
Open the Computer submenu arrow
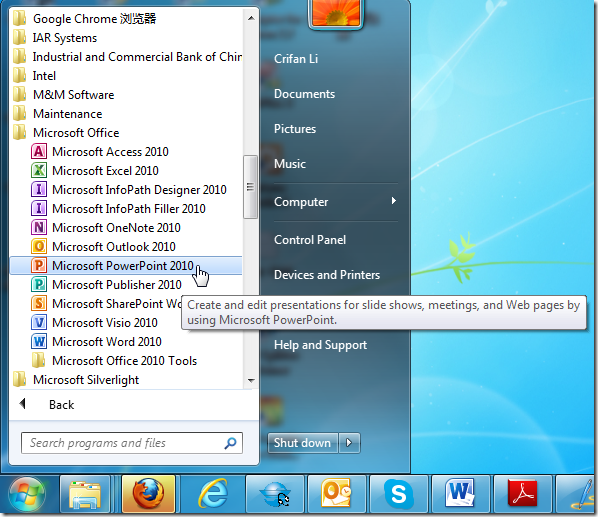click(x=394, y=201)
